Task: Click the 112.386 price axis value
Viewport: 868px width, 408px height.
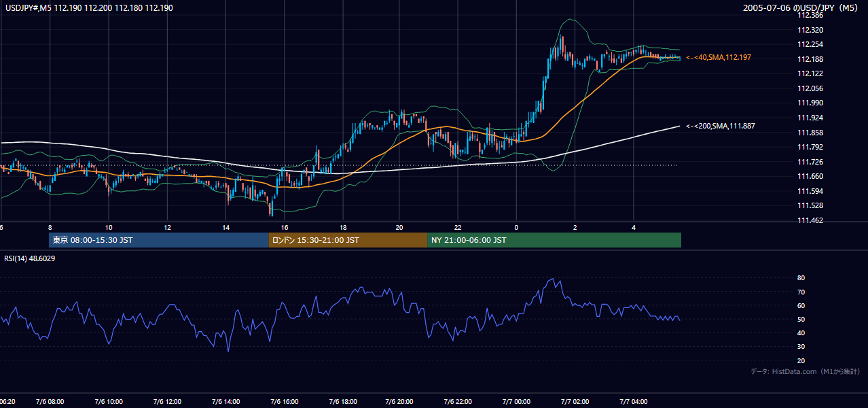Action: tap(811, 15)
